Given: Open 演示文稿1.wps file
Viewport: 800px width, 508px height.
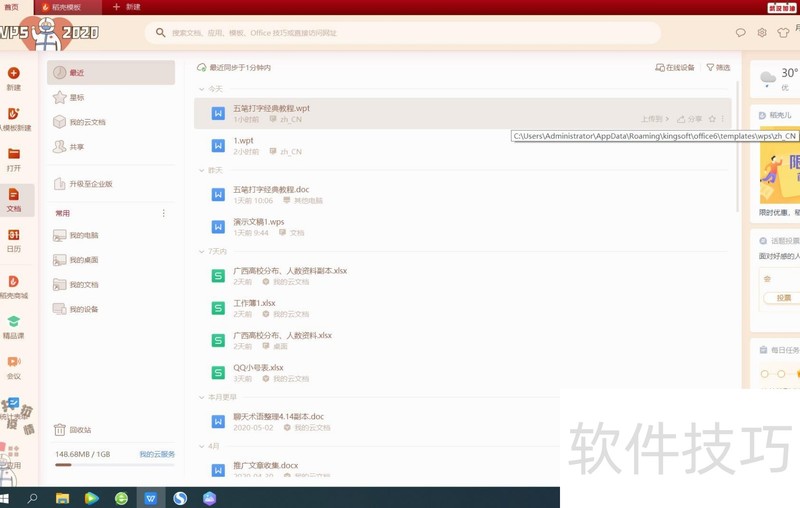Looking at the screenshot, I should (x=462, y=227).
